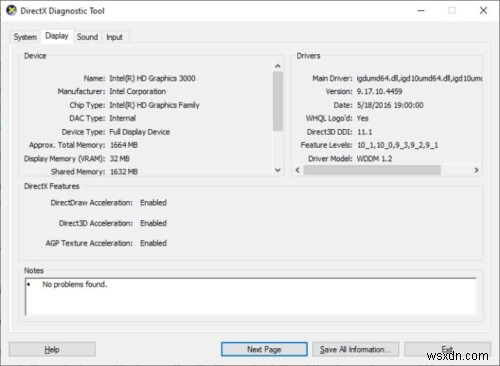Click the 'Intel Corporation' manufacturer value
This screenshot has width=500, height=366.
(138, 91)
